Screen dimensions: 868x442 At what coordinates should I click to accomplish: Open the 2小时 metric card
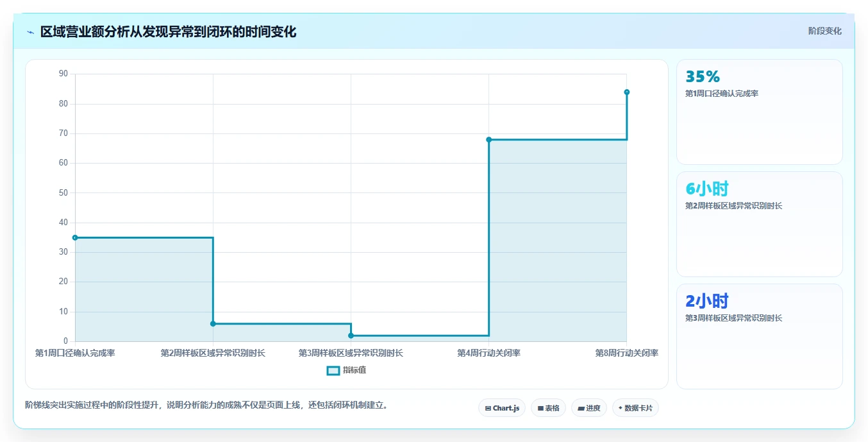pyautogui.click(x=760, y=336)
